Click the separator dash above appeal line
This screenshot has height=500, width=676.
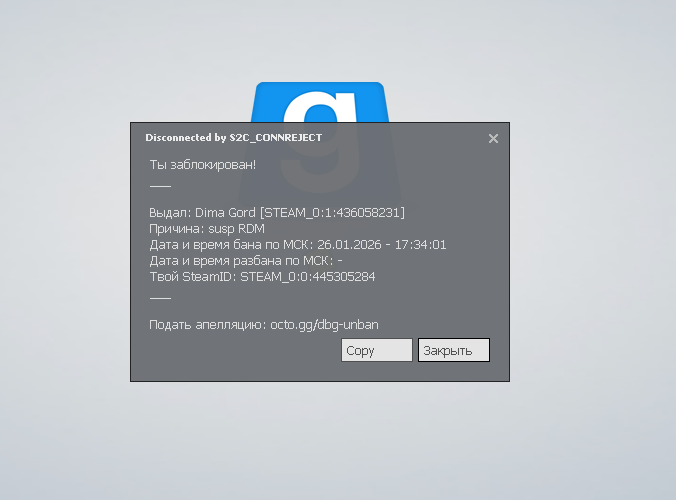pos(160,298)
